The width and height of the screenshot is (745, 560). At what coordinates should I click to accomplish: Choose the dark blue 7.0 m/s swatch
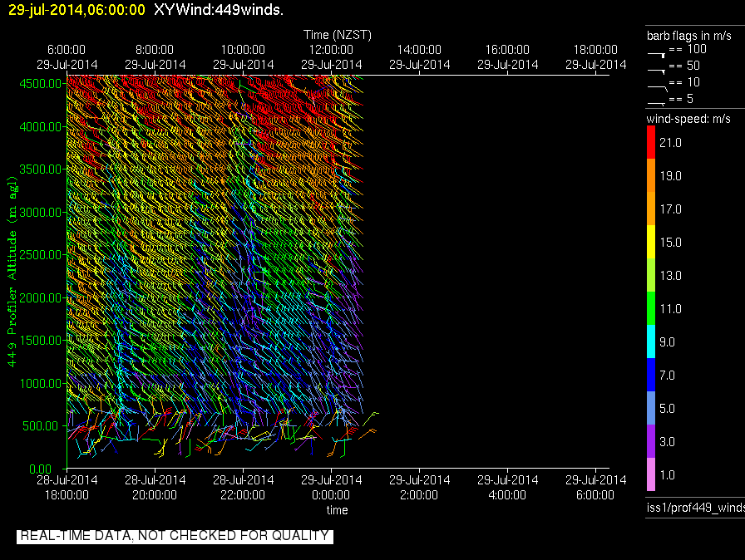pos(651,376)
